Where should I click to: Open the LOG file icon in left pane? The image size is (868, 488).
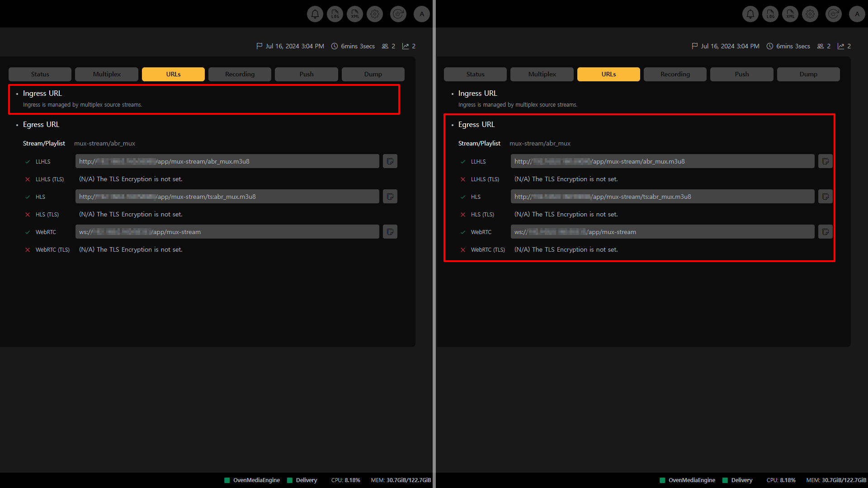(x=335, y=14)
